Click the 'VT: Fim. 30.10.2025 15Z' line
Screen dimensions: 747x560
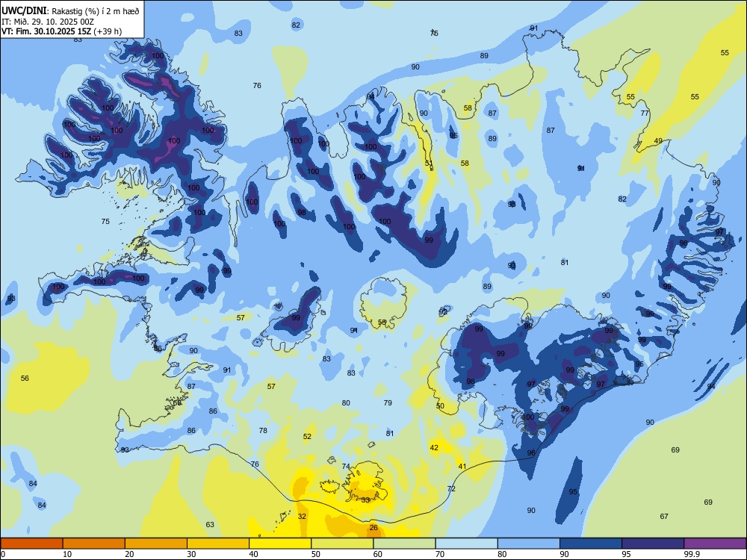click(46, 31)
